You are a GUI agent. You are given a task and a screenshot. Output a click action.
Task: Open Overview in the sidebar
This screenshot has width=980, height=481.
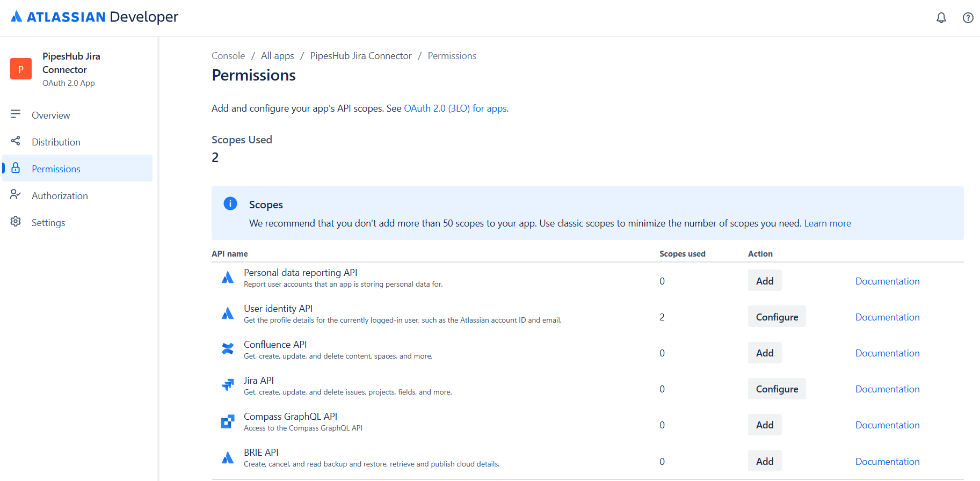click(77, 115)
